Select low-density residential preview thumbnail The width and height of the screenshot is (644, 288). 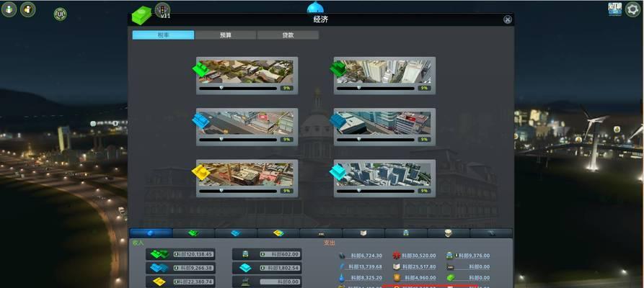247,72
